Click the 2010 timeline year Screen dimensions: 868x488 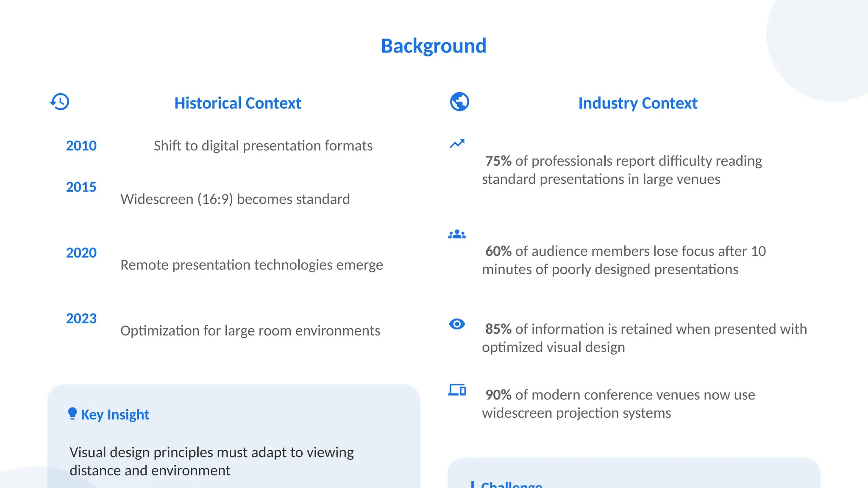click(x=81, y=146)
